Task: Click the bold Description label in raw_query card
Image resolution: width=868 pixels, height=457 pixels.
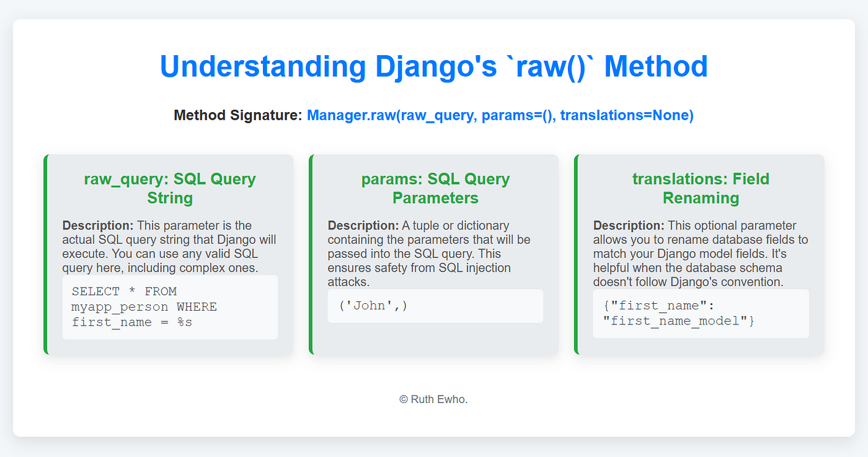Action: 98,226
